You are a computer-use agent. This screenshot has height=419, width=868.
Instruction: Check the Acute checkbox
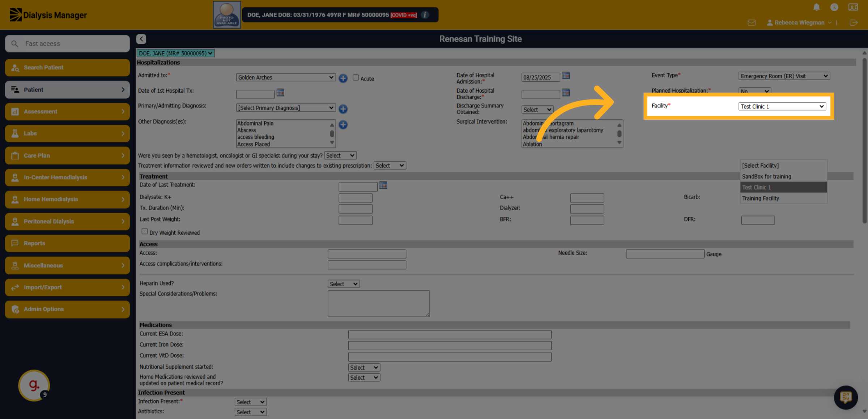356,78
